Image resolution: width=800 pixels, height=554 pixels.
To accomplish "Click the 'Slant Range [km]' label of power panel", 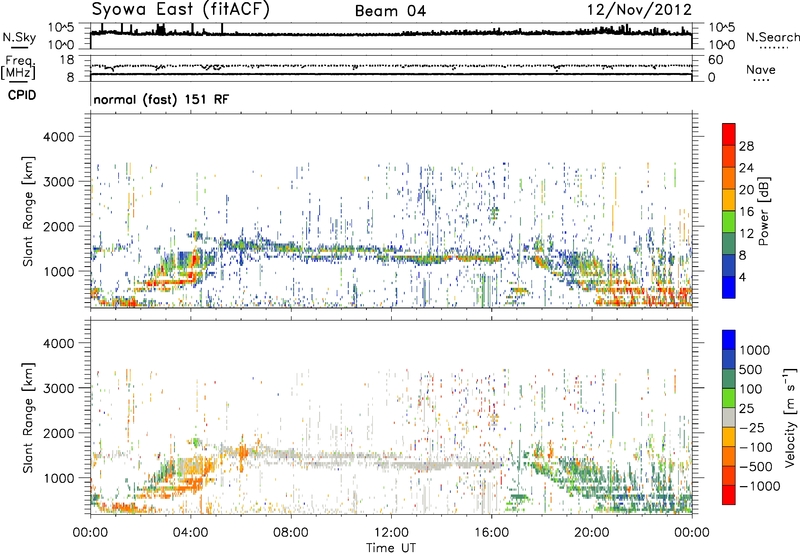I will coord(28,211).
